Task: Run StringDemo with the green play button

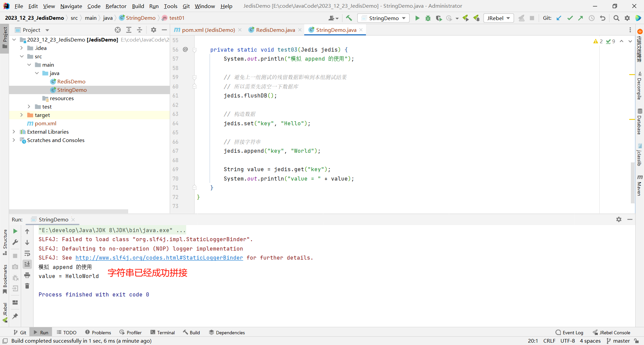Action: [x=417, y=18]
